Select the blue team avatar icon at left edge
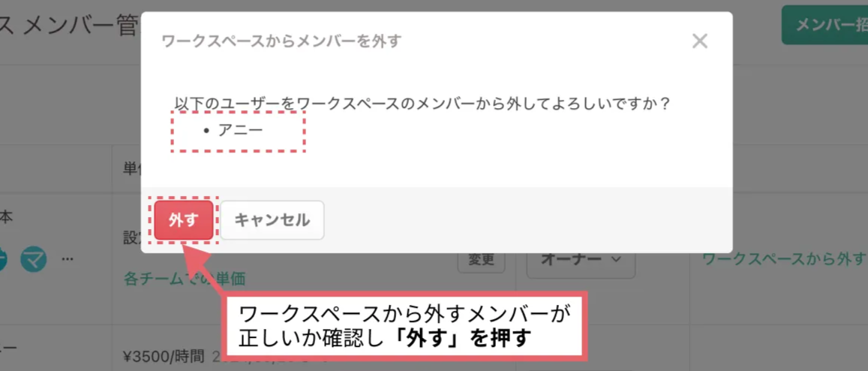868x371 pixels. [x=3, y=259]
